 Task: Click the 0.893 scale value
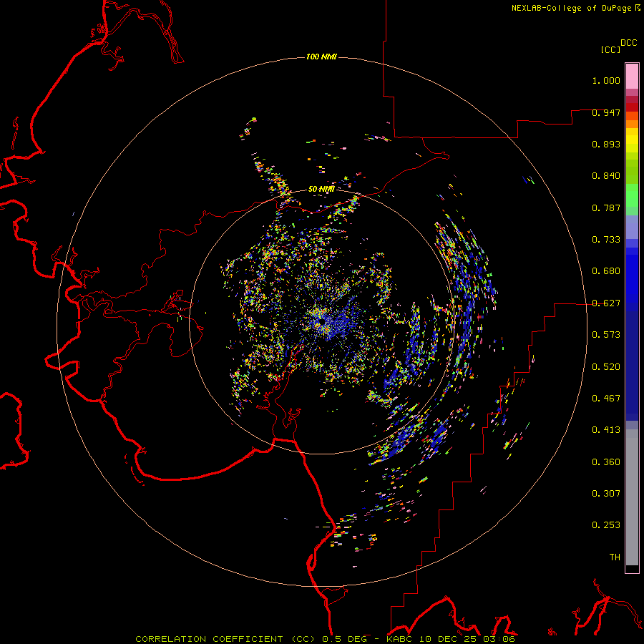(606, 144)
